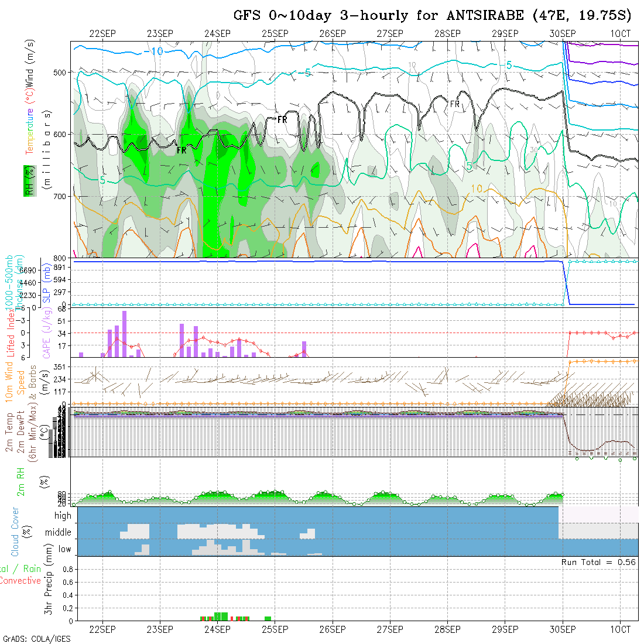Viewport: 644px width, 644px height.
Task: Click the GFS ANTSIRABE chart title
Action: 432,15
